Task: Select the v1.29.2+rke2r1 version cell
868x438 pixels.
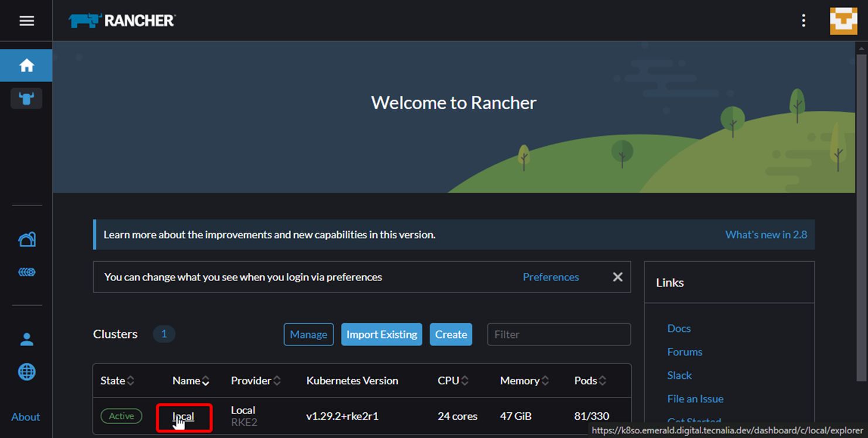Action: click(342, 416)
